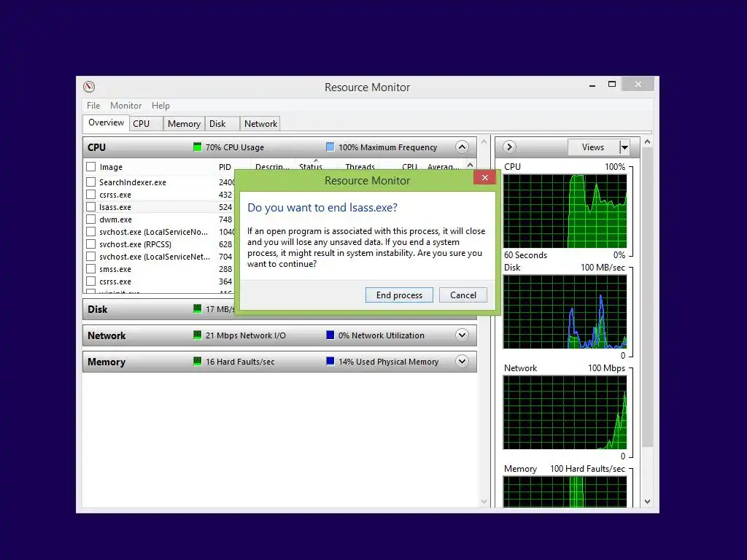Click the green Hard Faults indicator square
The width and height of the screenshot is (747, 560).
coord(197,361)
